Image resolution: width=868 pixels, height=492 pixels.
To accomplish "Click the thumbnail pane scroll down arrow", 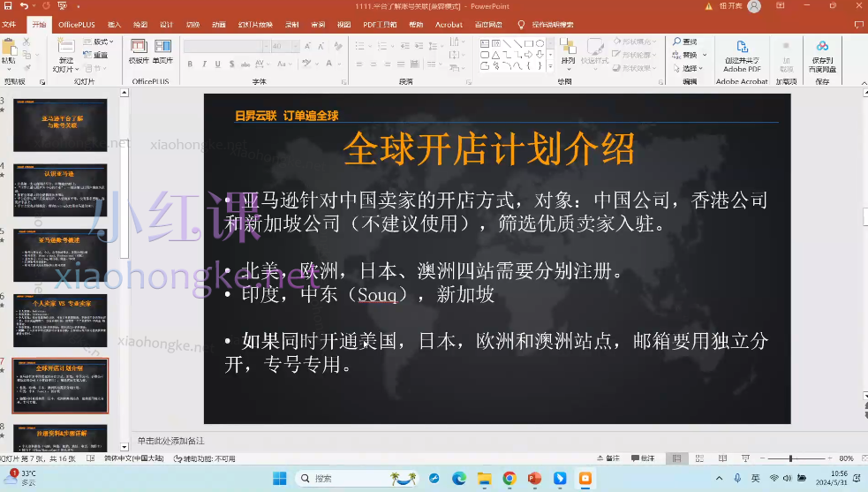I will coord(124,447).
